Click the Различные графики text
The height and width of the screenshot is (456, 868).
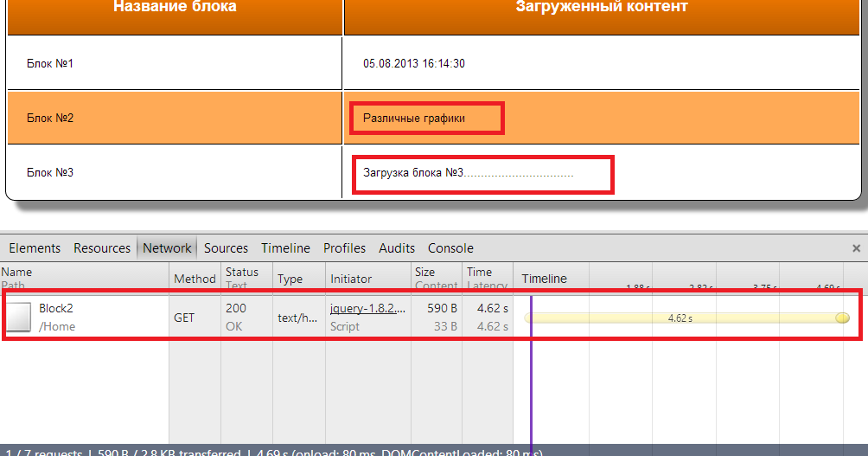[x=414, y=118]
